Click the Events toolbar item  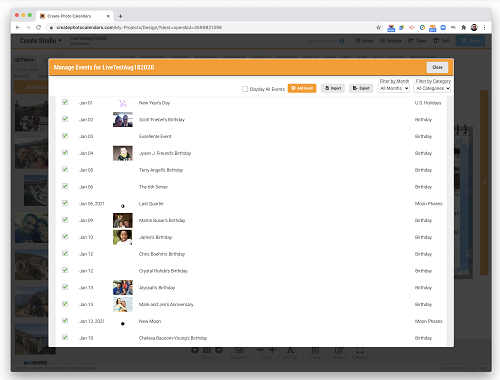364,41
